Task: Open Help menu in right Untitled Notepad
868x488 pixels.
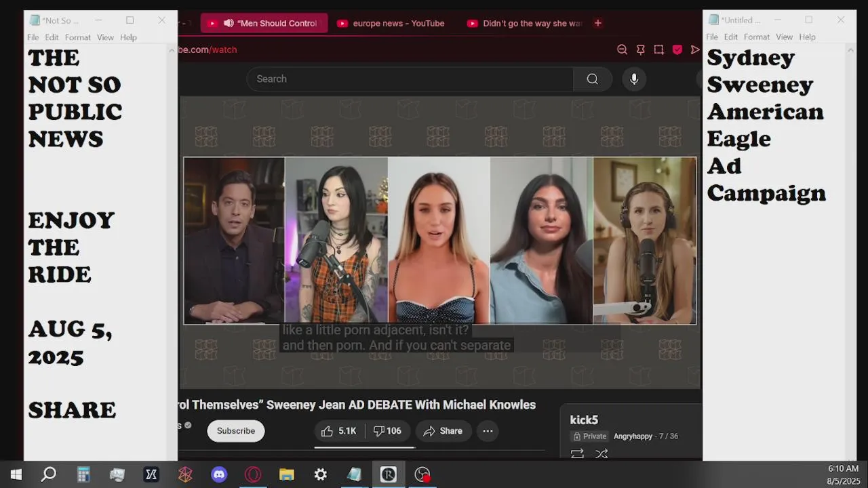Action: [x=808, y=37]
